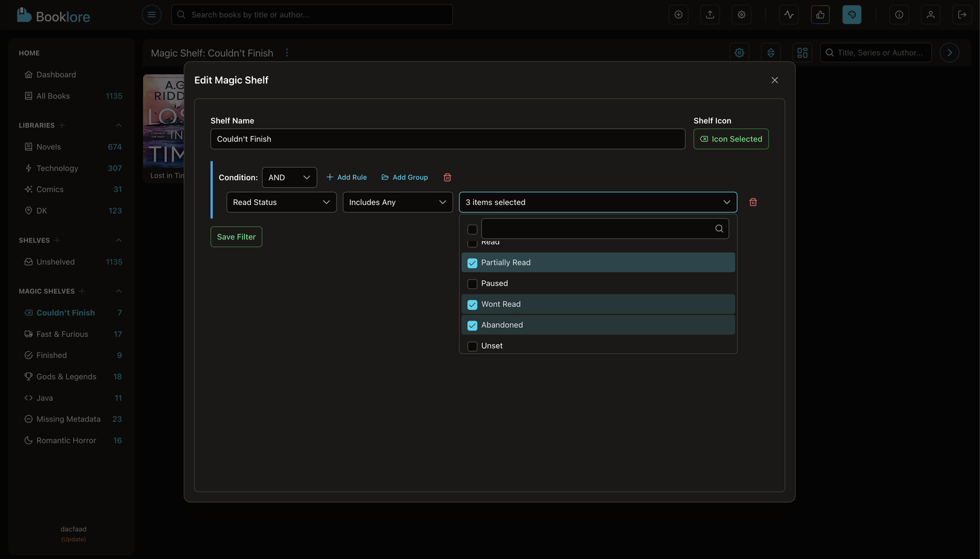
Task: Open the AND condition dropdown
Action: 289,178
